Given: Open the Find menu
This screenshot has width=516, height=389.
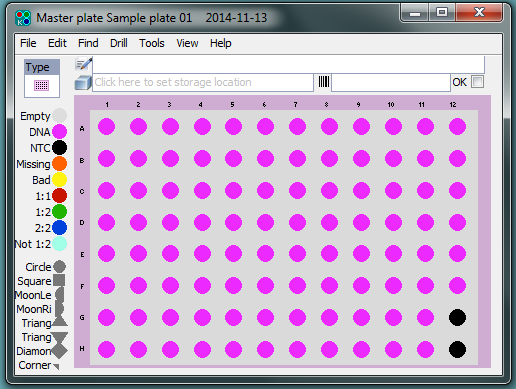Looking at the screenshot, I should point(88,43).
